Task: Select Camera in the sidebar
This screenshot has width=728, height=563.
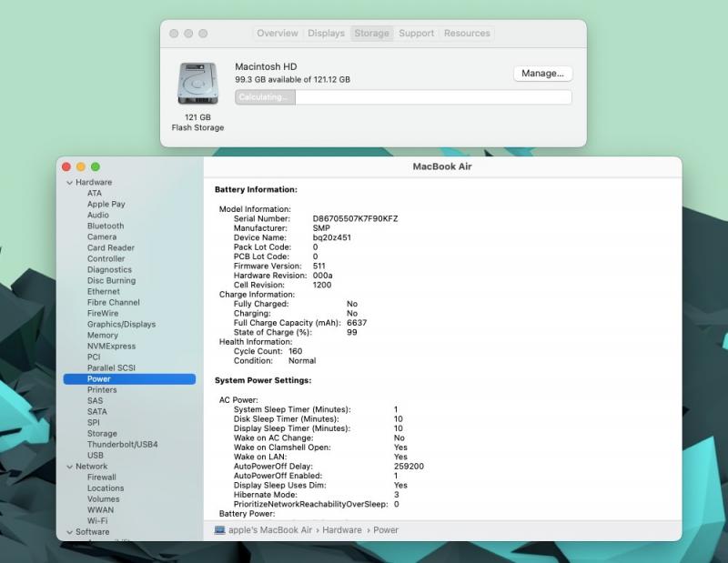Action: click(x=102, y=236)
